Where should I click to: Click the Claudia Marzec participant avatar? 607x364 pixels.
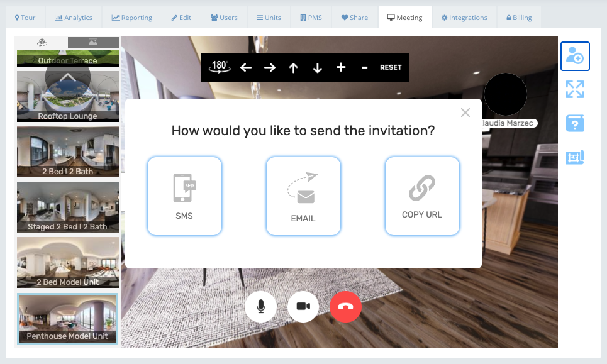[x=506, y=94]
